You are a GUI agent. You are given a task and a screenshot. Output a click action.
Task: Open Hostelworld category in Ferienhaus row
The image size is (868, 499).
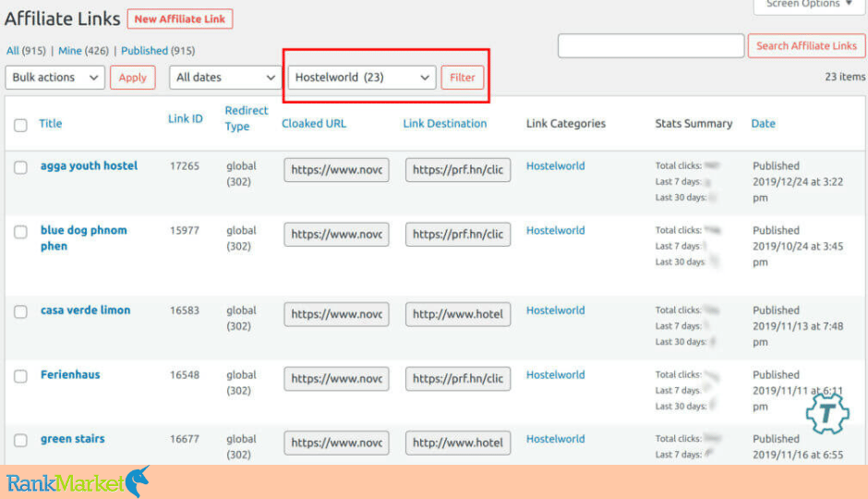(x=555, y=374)
